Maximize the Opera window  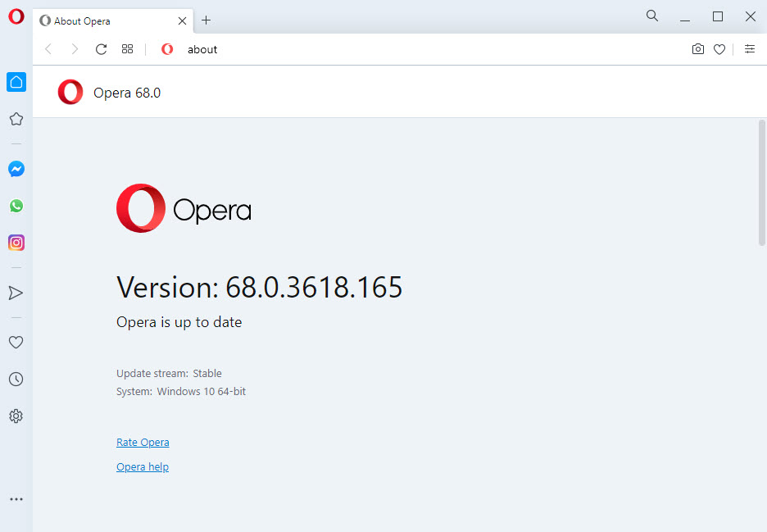718,16
